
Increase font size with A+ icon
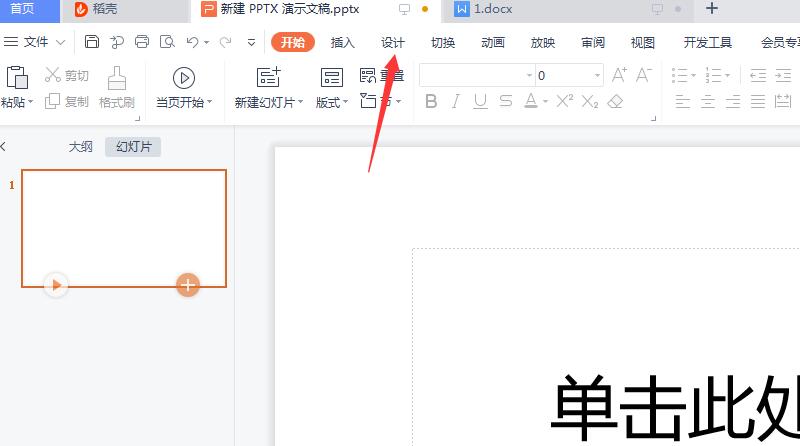[619, 75]
